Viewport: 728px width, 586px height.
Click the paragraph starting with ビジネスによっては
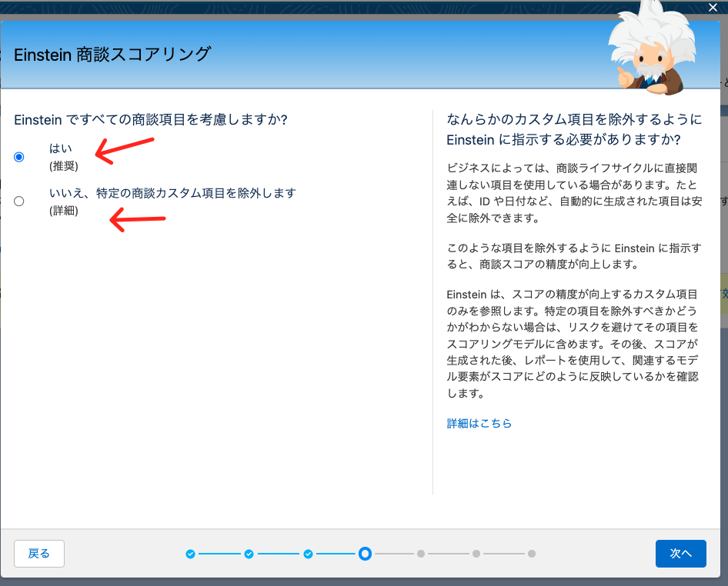574,193
